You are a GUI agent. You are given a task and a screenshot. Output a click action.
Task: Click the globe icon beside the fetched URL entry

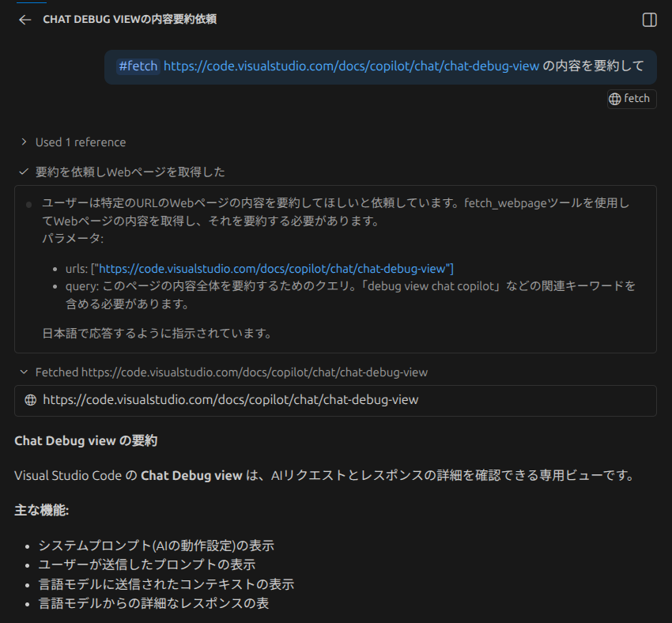pos(30,400)
